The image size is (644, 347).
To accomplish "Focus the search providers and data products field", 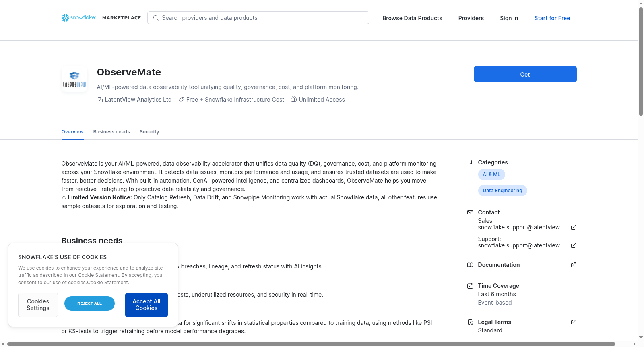I will click(258, 18).
